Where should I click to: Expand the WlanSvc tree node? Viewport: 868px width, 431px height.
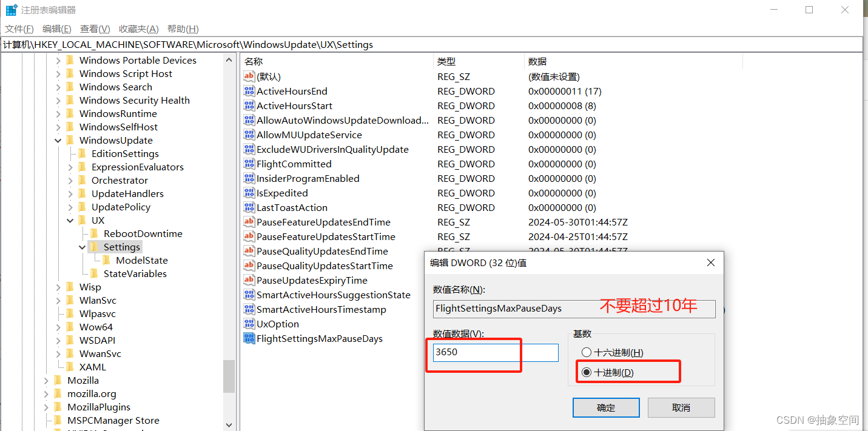pyautogui.click(x=58, y=300)
